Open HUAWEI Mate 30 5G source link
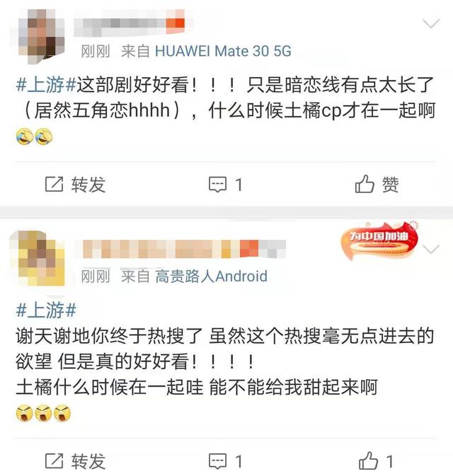This screenshot has height=476, width=453. (x=223, y=51)
